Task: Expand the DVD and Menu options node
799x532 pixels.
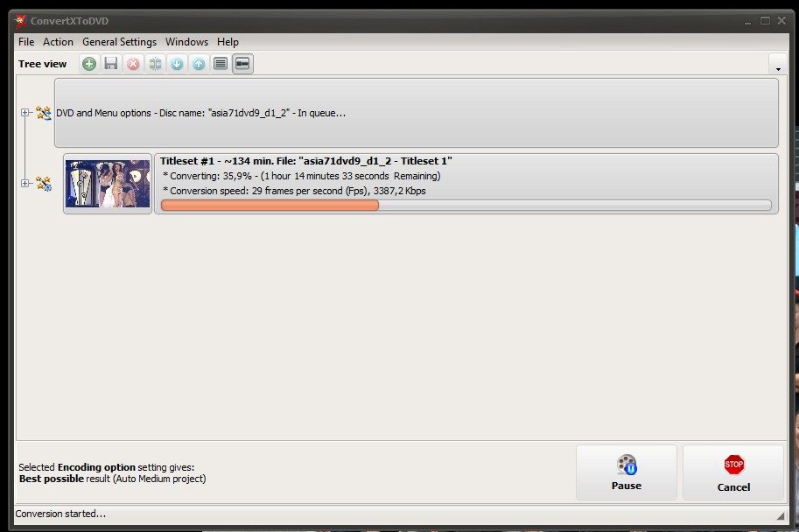Action: [25, 113]
